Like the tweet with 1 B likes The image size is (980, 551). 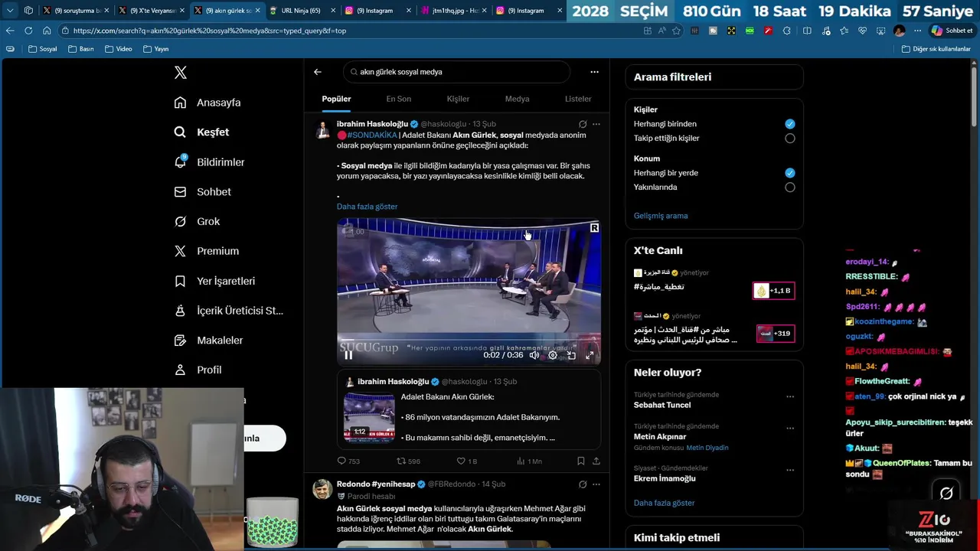pyautogui.click(x=466, y=461)
